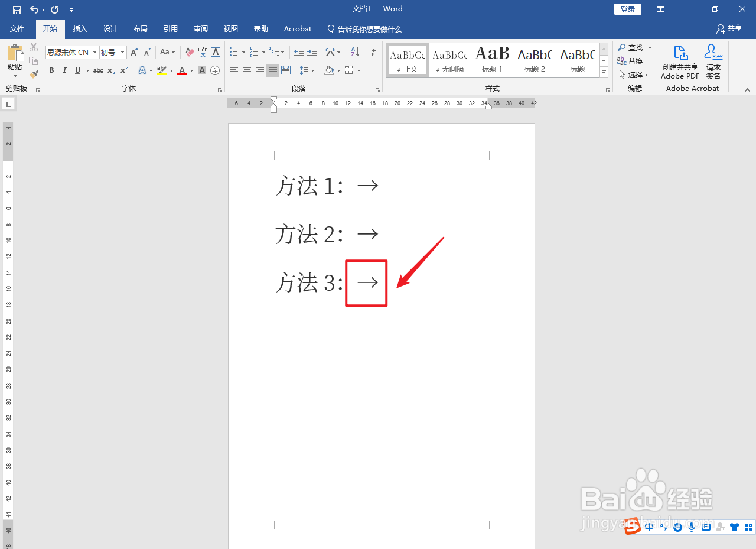756x549 pixels.
Task: Center align the current paragraph
Action: [x=246, y=70]
